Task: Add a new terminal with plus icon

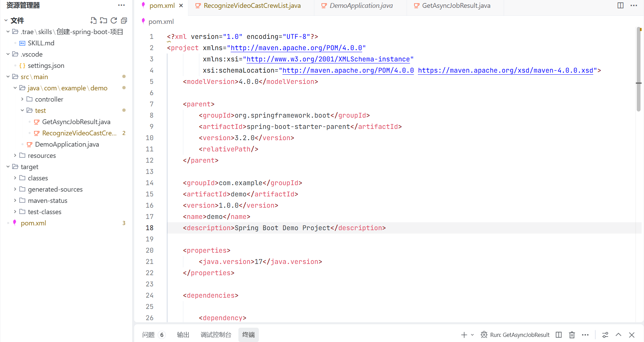Action: tap(464, 335)
